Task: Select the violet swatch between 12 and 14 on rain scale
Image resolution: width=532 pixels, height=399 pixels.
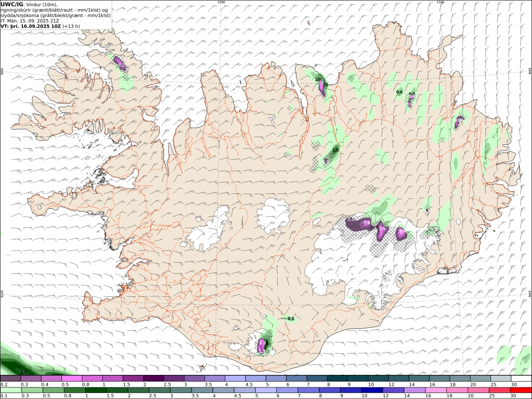Action: (393, 390)
